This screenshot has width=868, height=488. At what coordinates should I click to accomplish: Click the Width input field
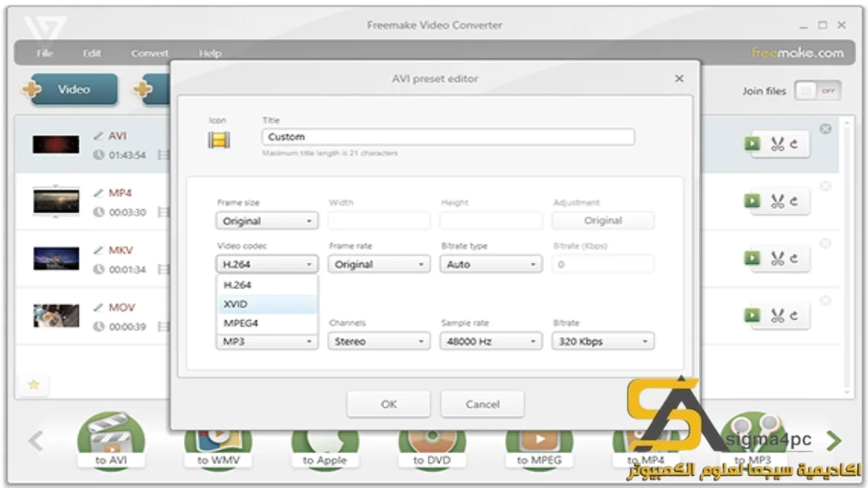(x=379, y=221)
